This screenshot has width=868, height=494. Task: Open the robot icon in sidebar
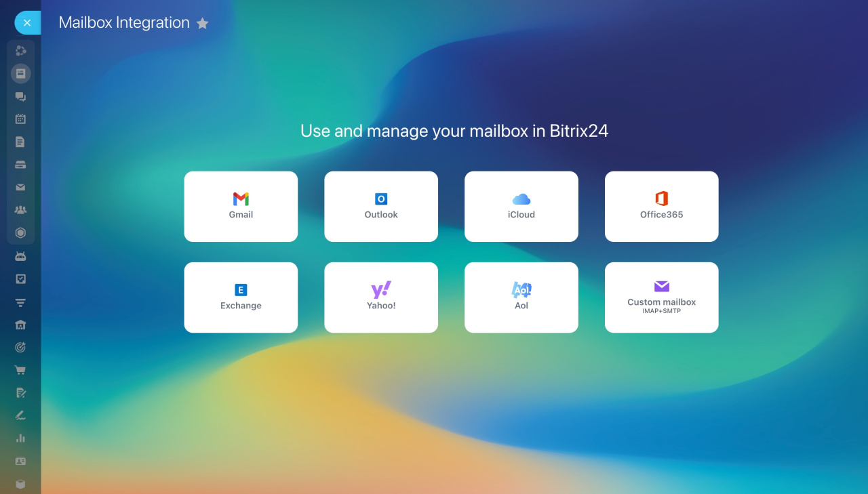coord(20,256)
